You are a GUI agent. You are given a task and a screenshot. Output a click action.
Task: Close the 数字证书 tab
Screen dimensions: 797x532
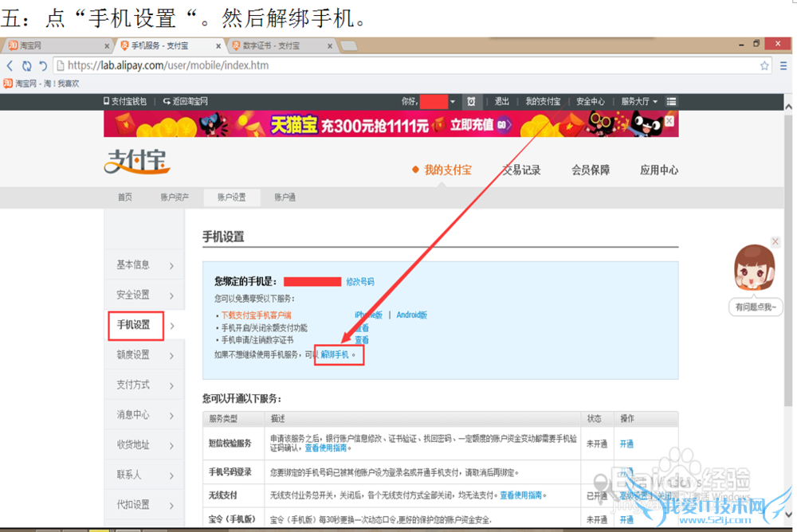330,46
